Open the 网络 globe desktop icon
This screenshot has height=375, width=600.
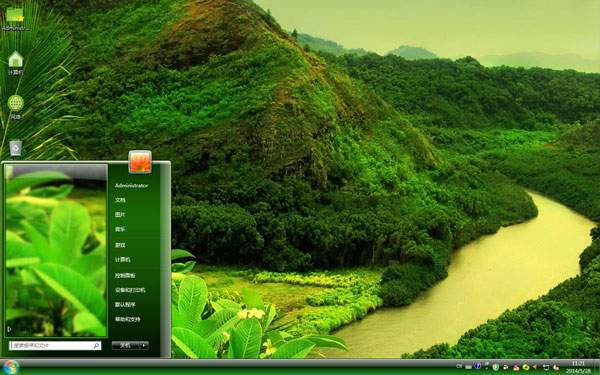click(15, 107)
